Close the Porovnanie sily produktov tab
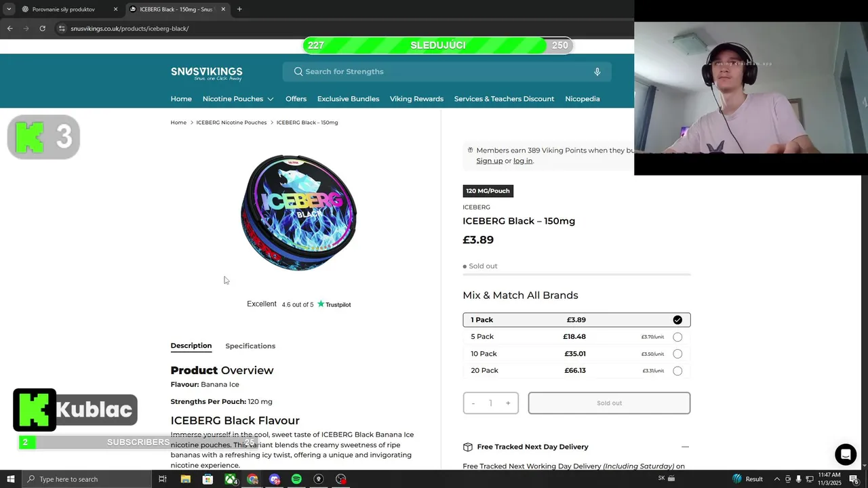This screenshot has width=868, height=488. click(115, 9)
